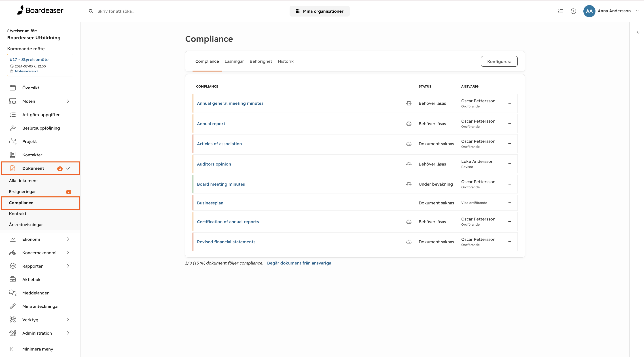
Task: Collapse the right side panel arrow icon
Action: tap(638, 32)
